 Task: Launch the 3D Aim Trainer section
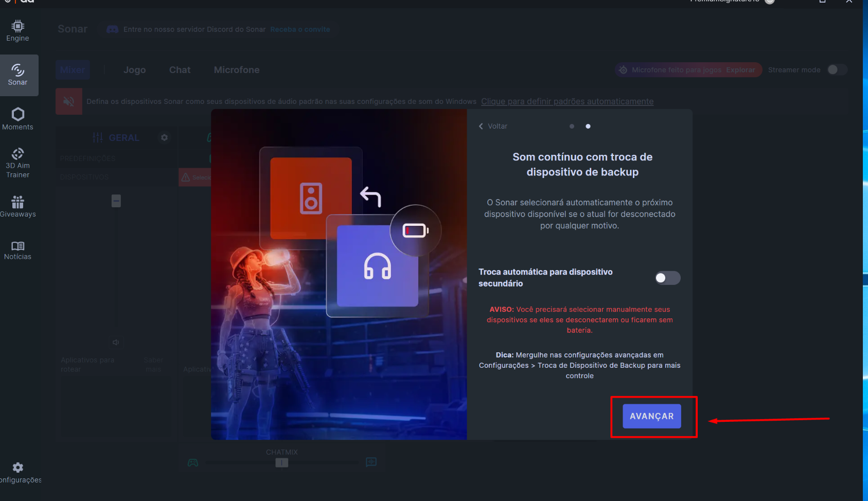coord(17,163)
